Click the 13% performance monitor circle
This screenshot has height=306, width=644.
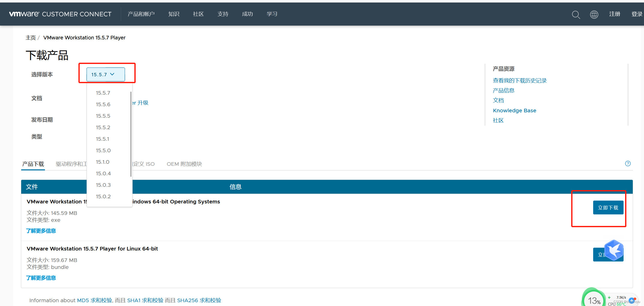point(594,300)
